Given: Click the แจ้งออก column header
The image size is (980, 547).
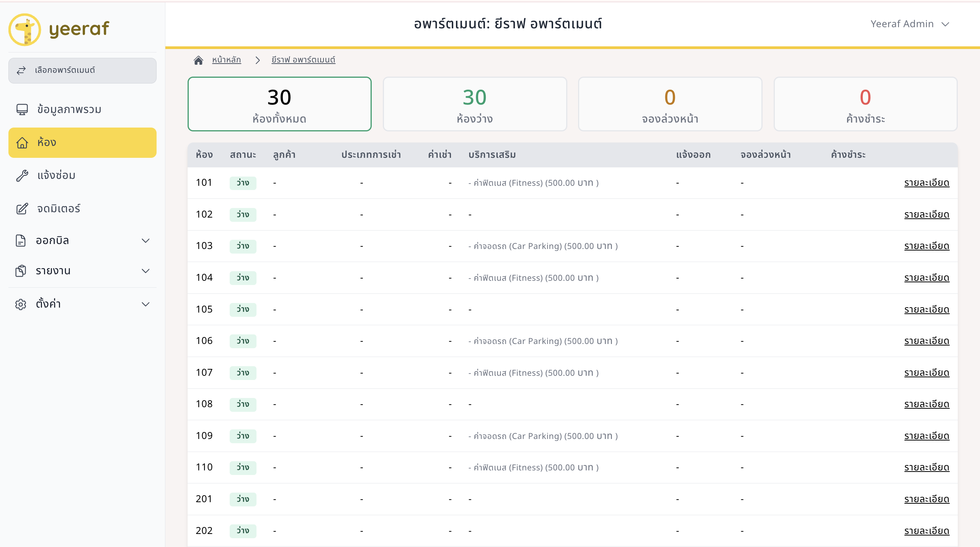Looking at the screenshot, I should pyautogui.click(x=693, y=155).
